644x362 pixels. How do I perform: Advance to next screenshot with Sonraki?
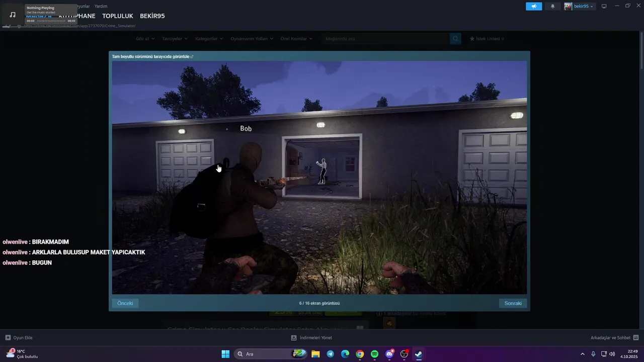(513, 303)
